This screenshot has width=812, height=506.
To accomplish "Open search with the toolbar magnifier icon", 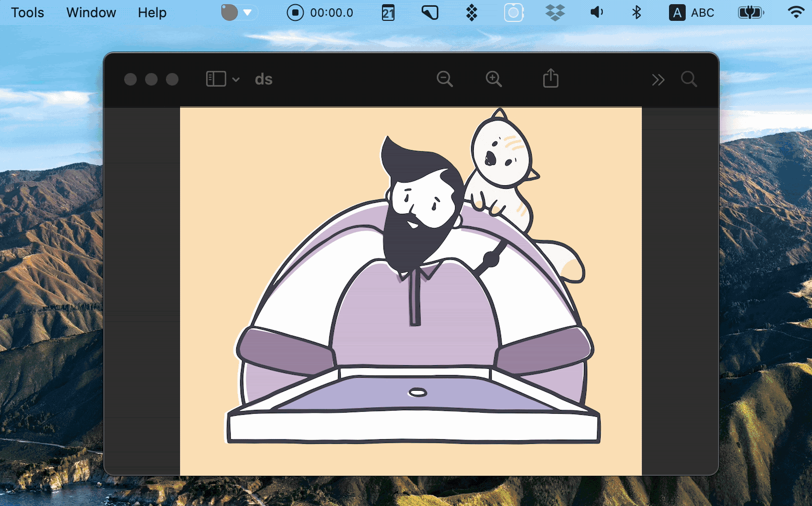I will pyautogui.click(x=689, y=79).
